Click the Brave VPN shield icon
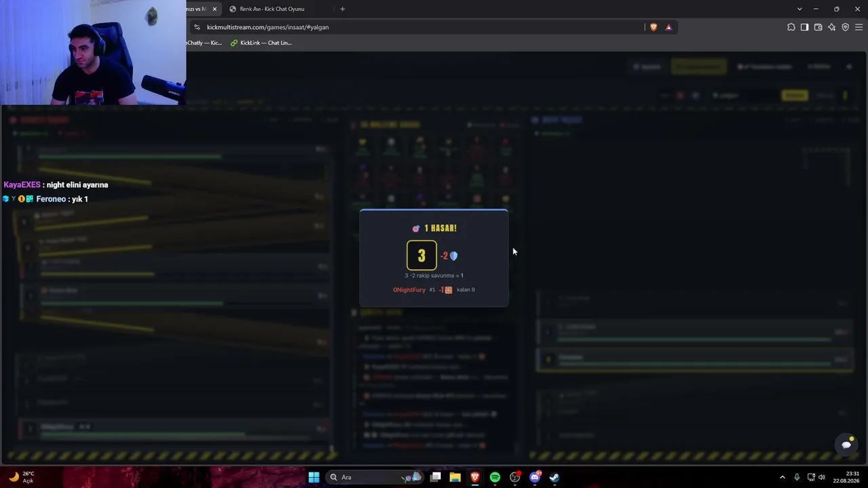868x488 pixels. coord(845,27)
